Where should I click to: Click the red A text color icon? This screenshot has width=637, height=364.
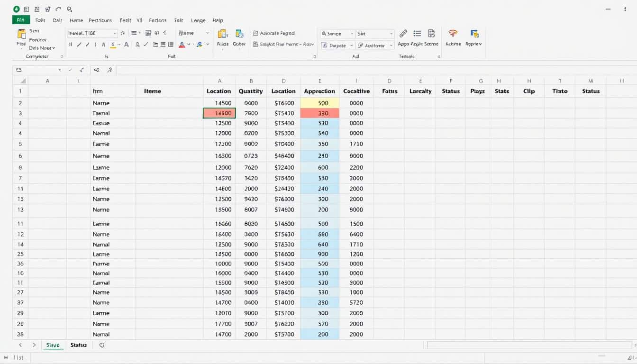182,45
